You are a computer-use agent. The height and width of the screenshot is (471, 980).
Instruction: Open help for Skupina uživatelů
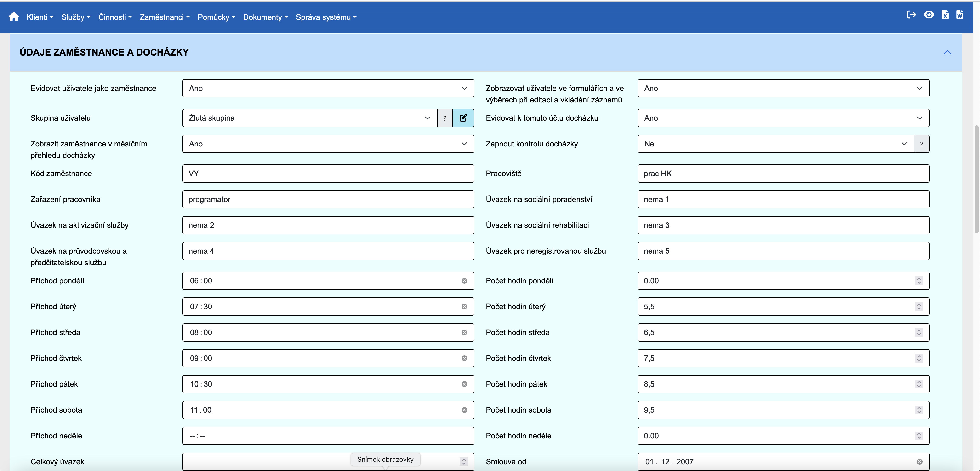click(445, 118)
